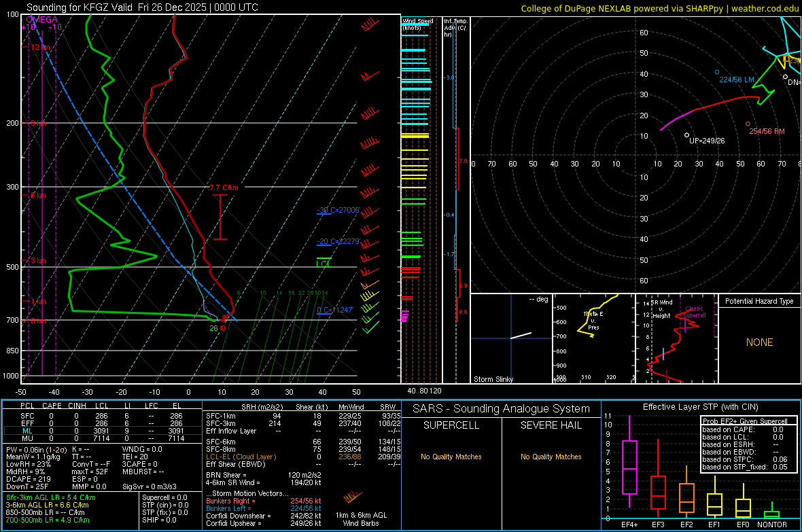Click the Prob EF2+ Given Supercell heading

745,421
